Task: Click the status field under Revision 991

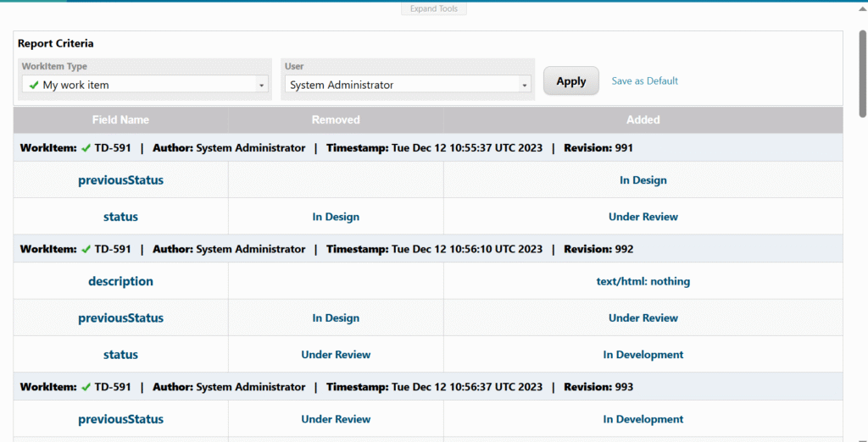Action: click(120, 217)
